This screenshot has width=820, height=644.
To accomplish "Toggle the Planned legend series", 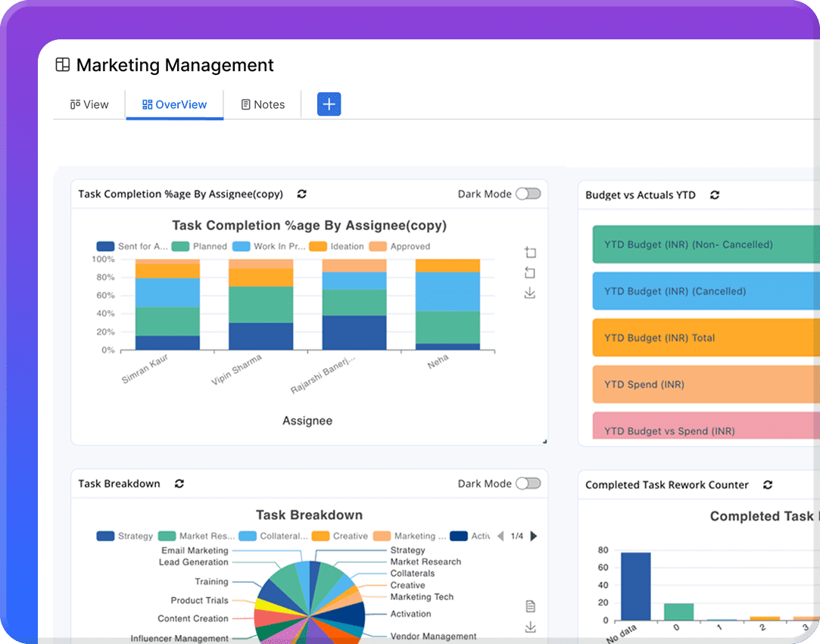I will pyautogui.click(x=199, y=246).
